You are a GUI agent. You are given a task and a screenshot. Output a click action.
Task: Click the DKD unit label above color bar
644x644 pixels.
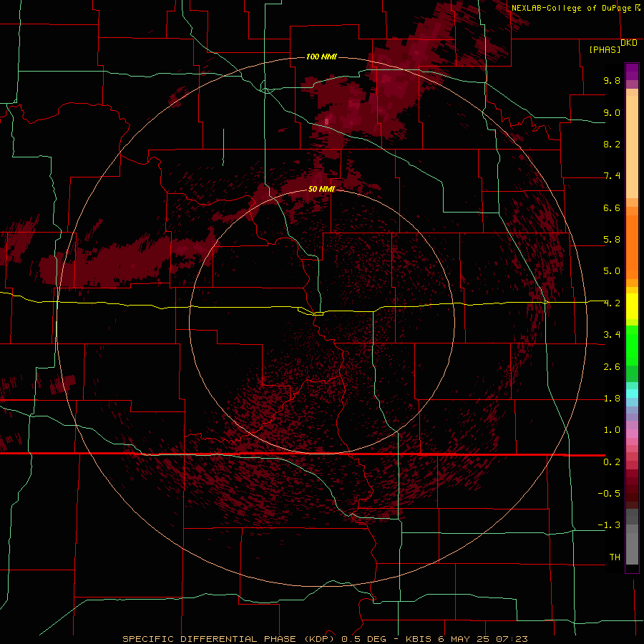[629, 43]
